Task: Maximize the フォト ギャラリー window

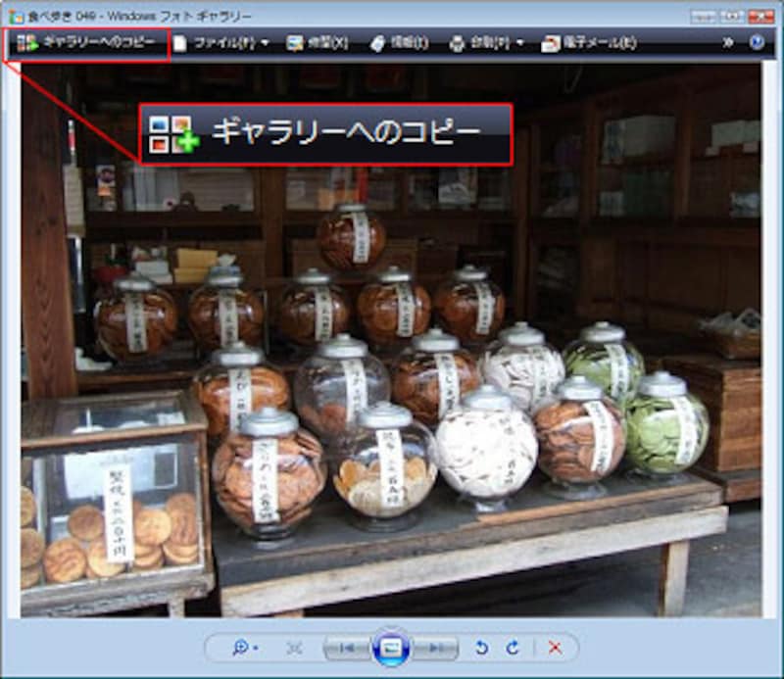Action: 729,17
